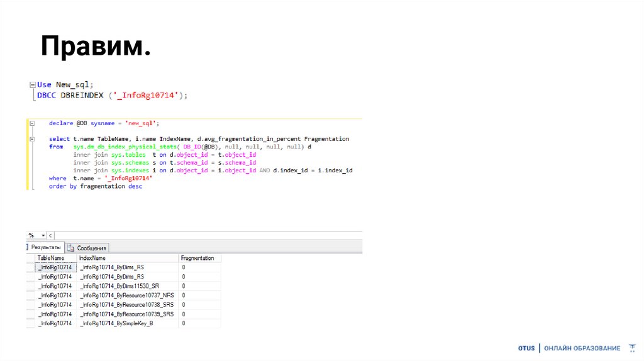Image resolution: width=644 pixels, height=361 pixels.
Task: Collapse the 'select t.name TableName' query block
Action: point(32,139)
